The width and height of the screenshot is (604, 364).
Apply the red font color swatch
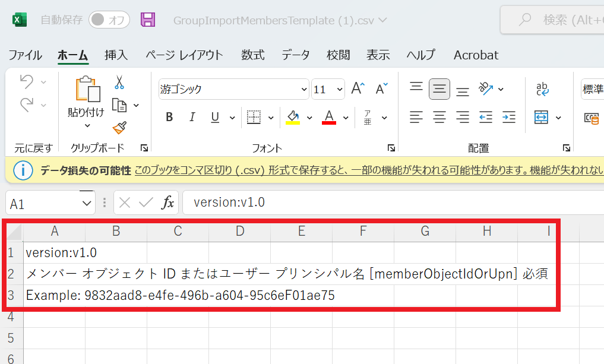tap(329, 117)
